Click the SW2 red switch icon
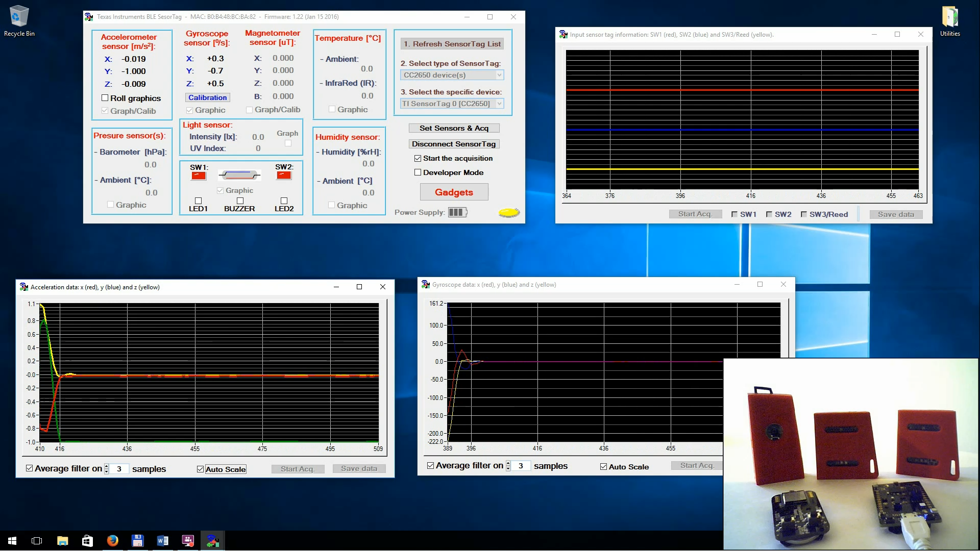The height and width of the screenshot is (551, 980). tap(284, 174)
